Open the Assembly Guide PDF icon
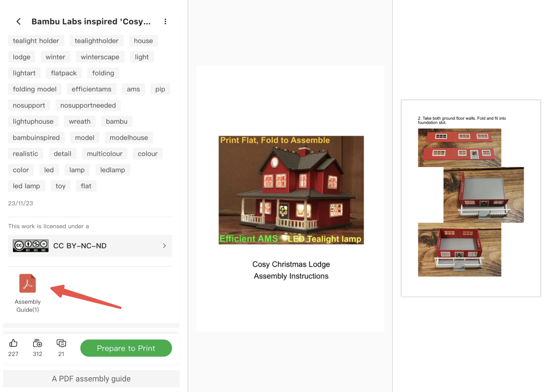The width and height of the screenshot is (549, 392). pyautogui.click(x=27, y=283)
